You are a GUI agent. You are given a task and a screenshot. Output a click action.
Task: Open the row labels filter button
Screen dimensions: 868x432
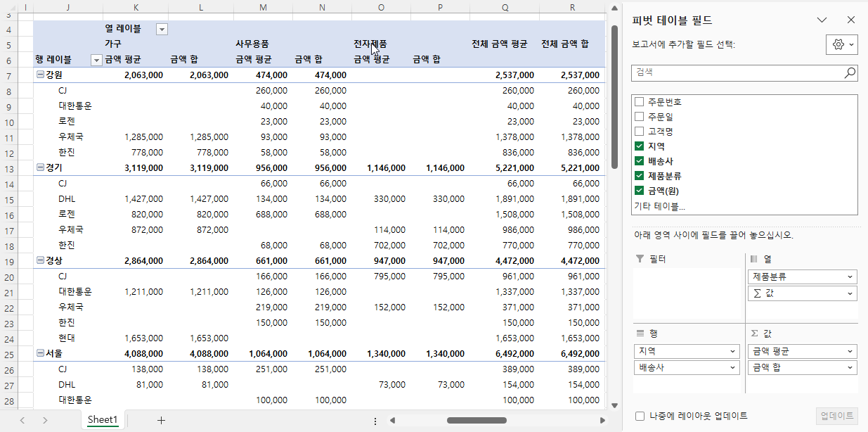[97, 60]
